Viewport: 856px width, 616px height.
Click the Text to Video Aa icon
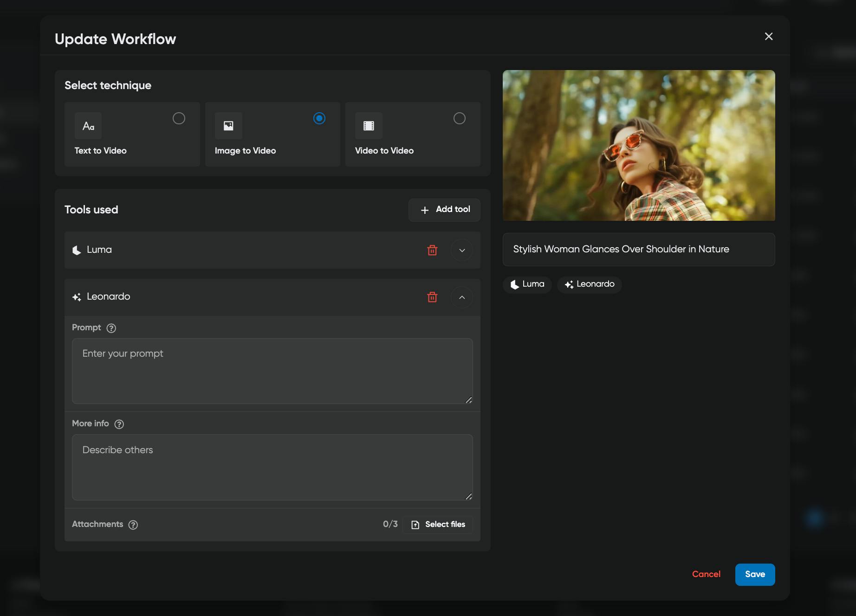coord(88,126)
